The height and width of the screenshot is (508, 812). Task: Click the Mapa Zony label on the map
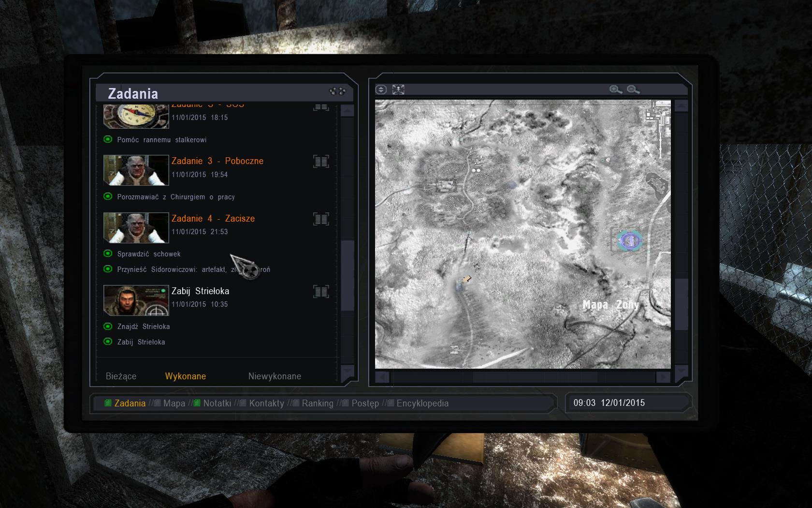point(611,305)
